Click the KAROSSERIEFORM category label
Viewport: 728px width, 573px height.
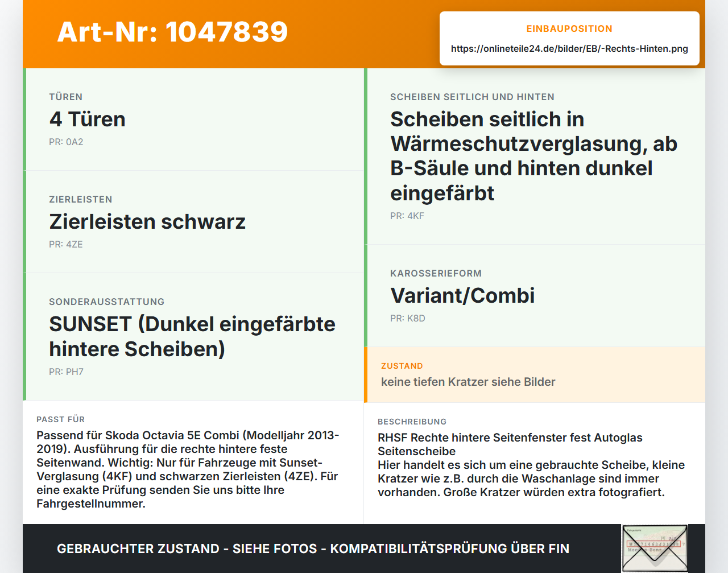436,274
